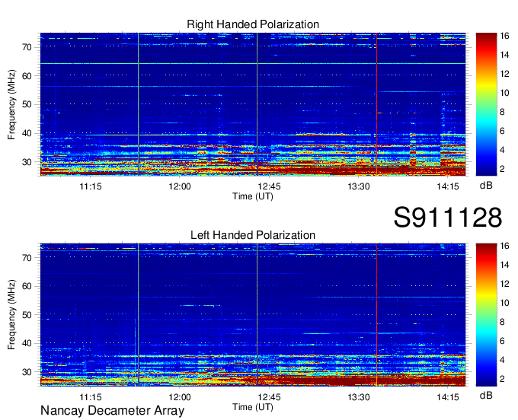The image size is (518, 420).
Task: Click the dB unit label under top colorbar
Action: pyautogui.click(x=486, y=185)
